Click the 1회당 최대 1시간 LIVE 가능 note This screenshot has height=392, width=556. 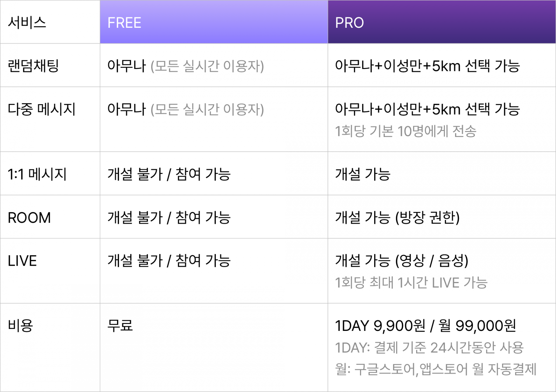(x=411, y=283)
